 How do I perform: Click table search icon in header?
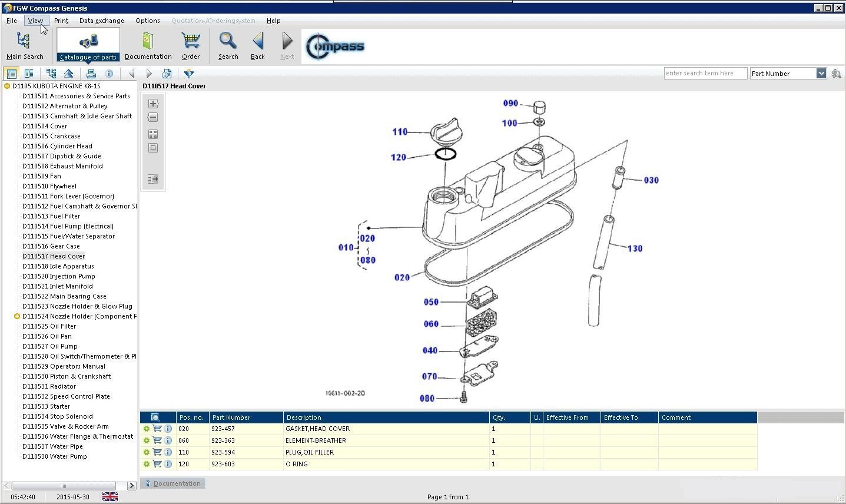click(x=155, y=417)
